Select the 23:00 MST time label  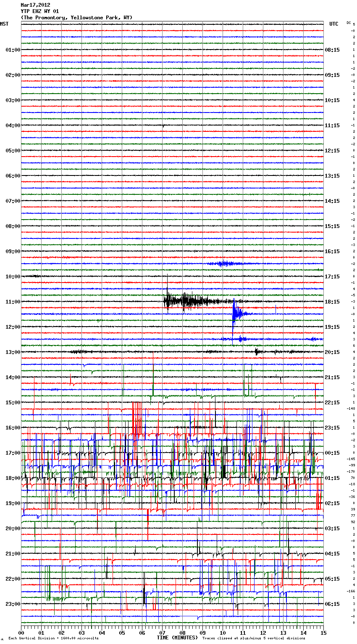(13, 604)
